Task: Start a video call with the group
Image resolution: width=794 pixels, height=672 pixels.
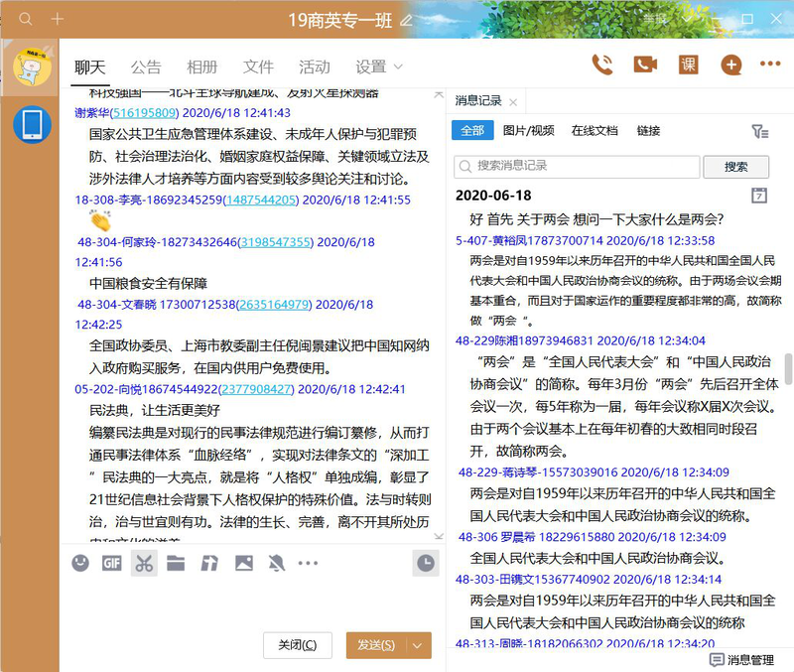Action: (645, 65)
